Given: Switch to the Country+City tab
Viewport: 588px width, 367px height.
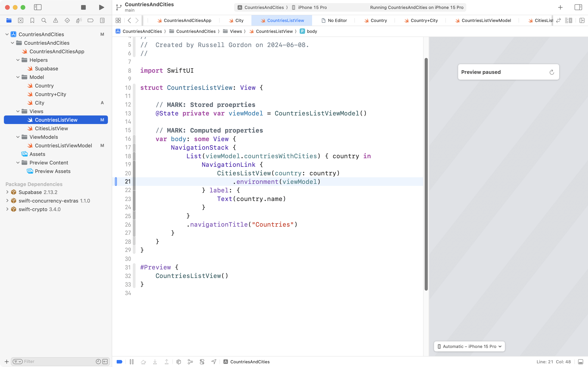Looking at the screenshot, I should coord(424,20).
